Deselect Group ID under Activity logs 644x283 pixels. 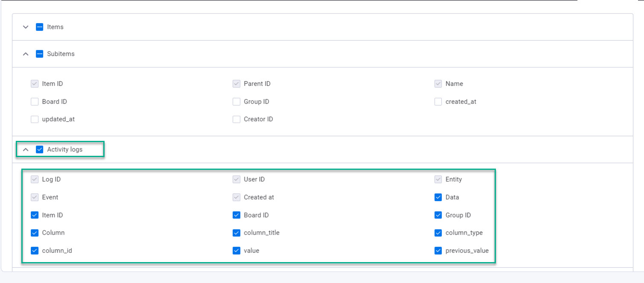(x=438, y=215)
